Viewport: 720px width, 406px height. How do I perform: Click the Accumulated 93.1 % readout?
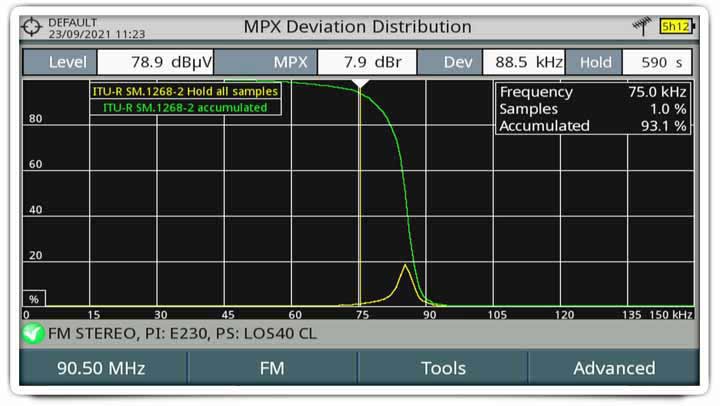(593, 126)
